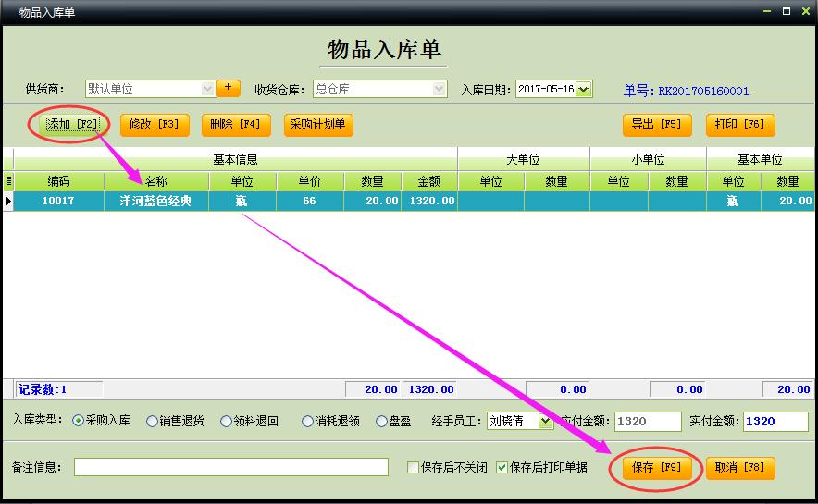Screen dimensions: 818x504
Task: Click the grid selector icon left of the 编码 header
Action: [x=7, y=181]
